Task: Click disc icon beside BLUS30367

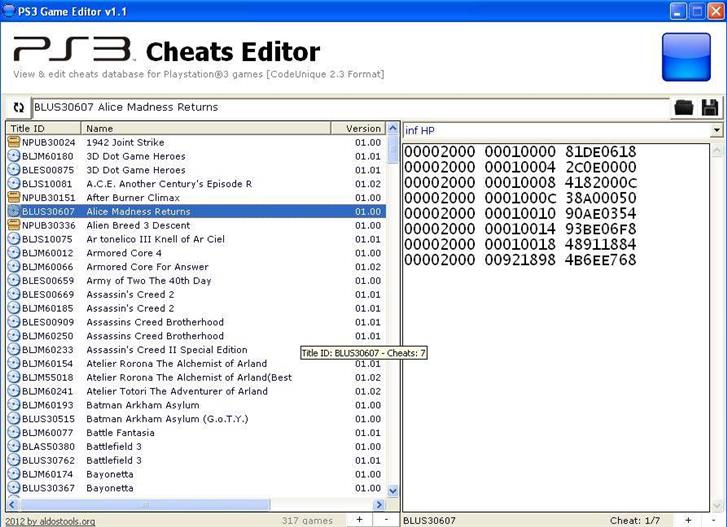Action: point(14,488)
